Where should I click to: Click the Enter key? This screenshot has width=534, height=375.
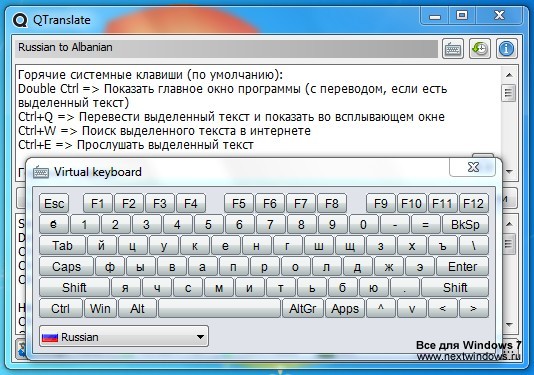pyautogui.click(x=462, y=267)
